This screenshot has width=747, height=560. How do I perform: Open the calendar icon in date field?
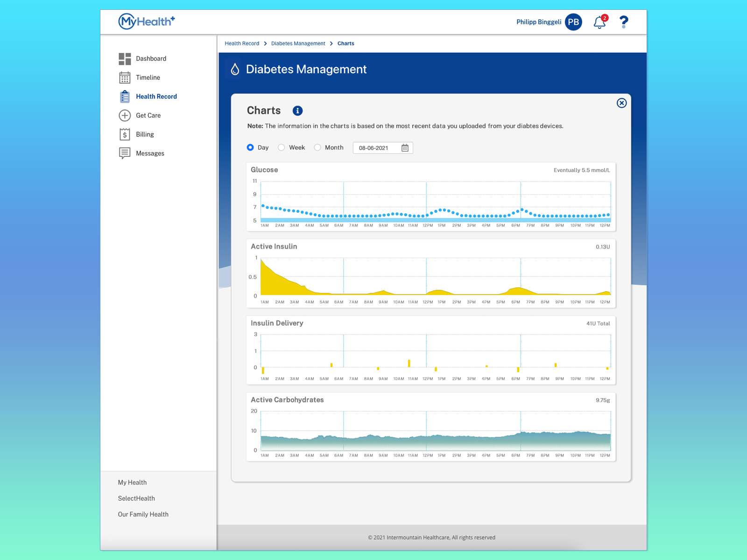405,148
